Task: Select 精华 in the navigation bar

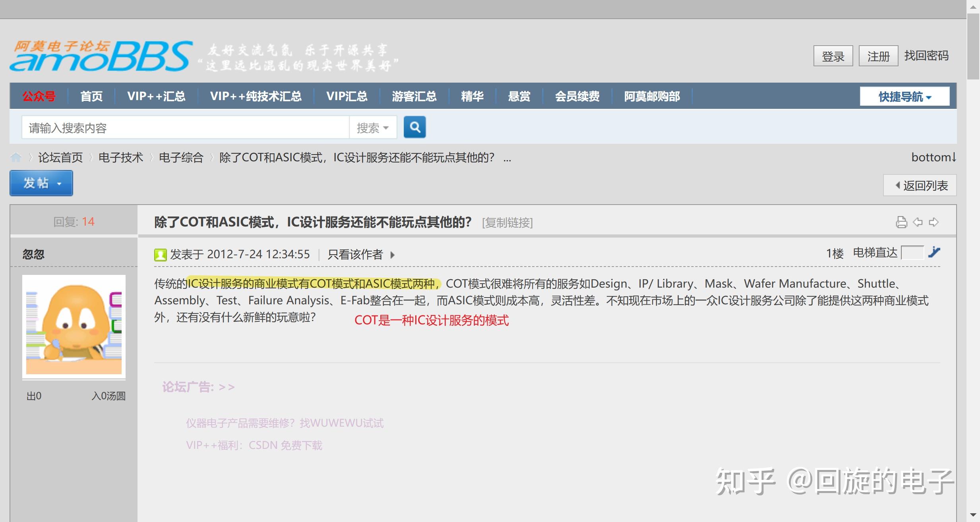Action: pos(473,96)
